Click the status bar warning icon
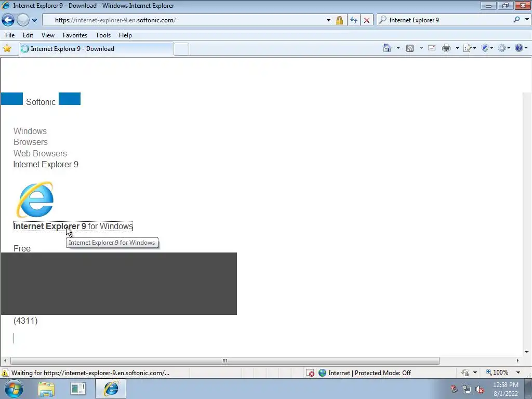The width and height of the screenshot is (532, 399). (5, 373)
